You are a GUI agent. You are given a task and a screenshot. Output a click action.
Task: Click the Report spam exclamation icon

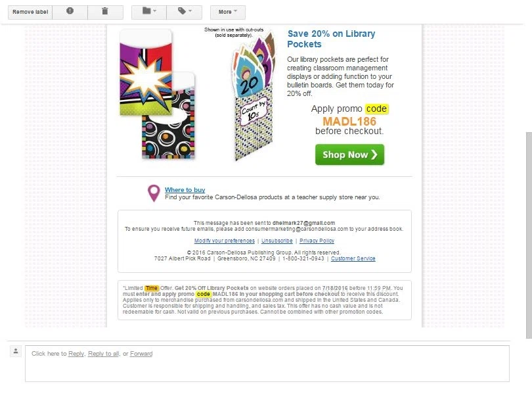70,12
